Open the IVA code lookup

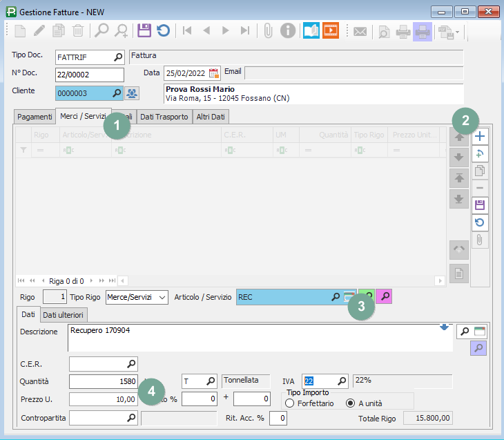coord(342,381)
